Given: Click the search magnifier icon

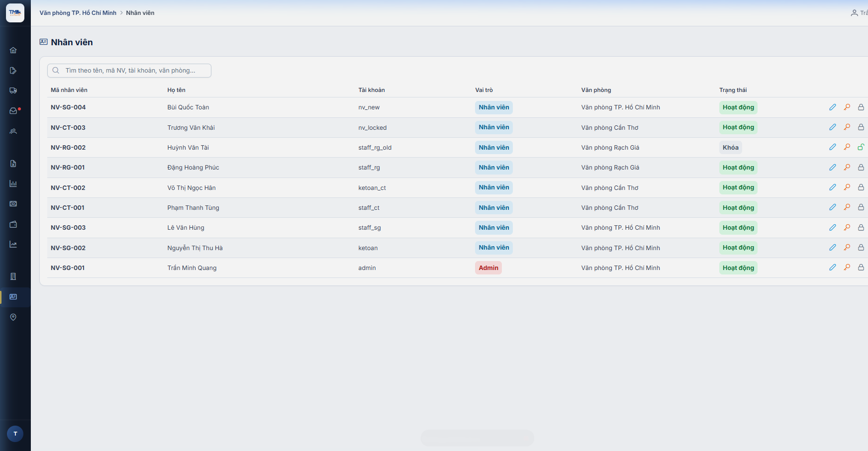Looking at the screenshot, I should [56, 71].
